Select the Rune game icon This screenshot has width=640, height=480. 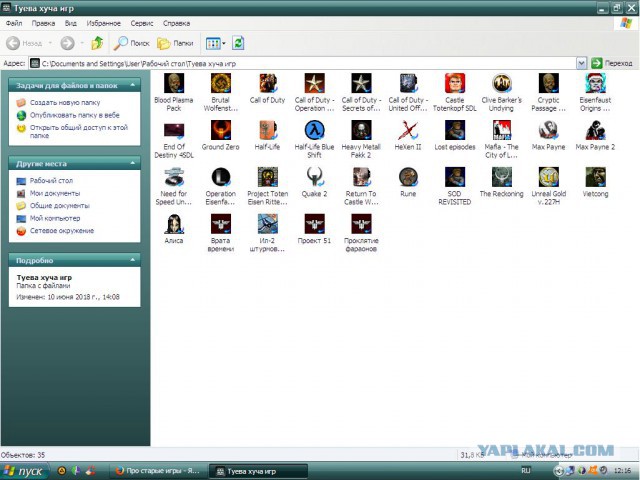pyautogui.click(x=408, y=177)
